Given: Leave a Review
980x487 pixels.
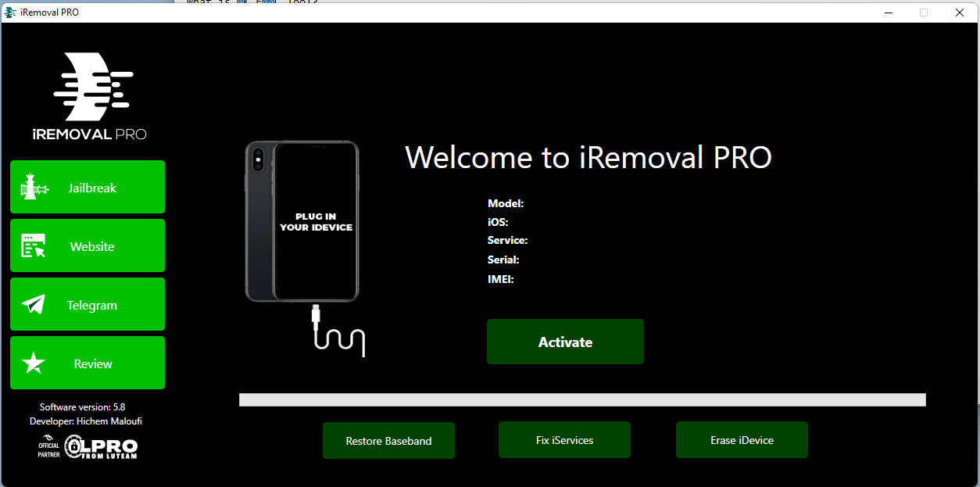Looking at the screenshot, I should pyautogui.click(x=87, y=362).
